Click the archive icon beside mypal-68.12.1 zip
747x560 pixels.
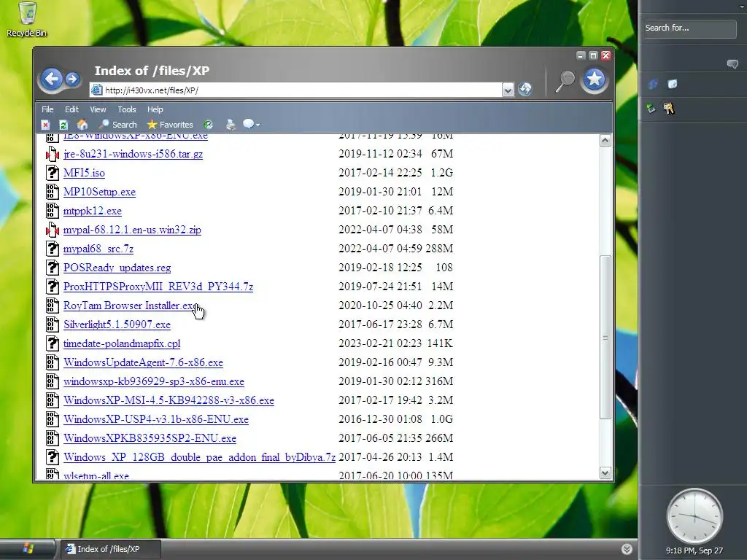(53, 230)
